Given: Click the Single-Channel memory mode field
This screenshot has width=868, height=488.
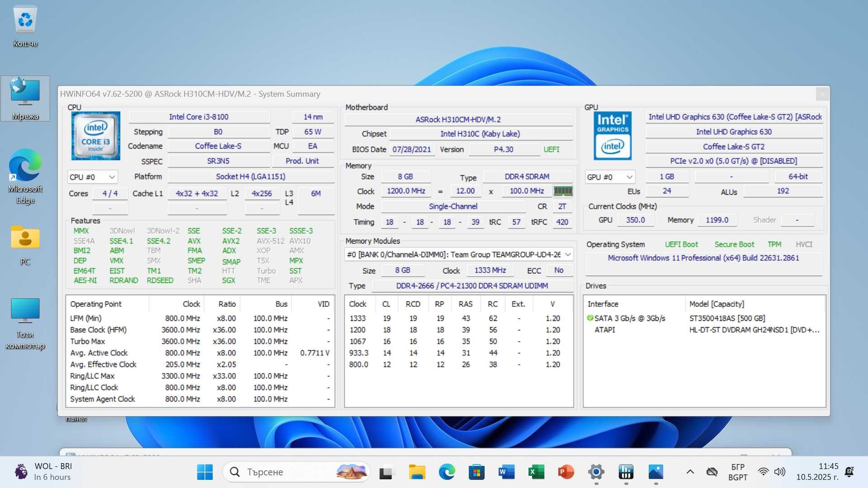Looking at the screenshot, I should 453,206.
